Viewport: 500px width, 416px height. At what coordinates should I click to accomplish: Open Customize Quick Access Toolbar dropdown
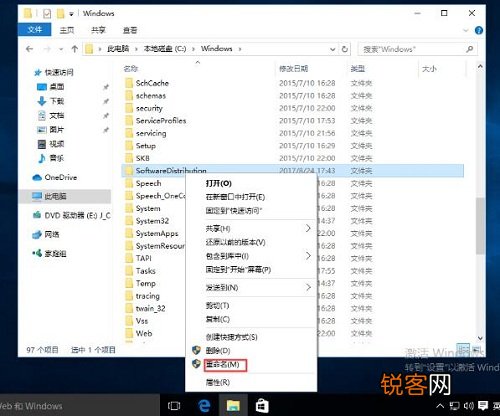point(71,14)
